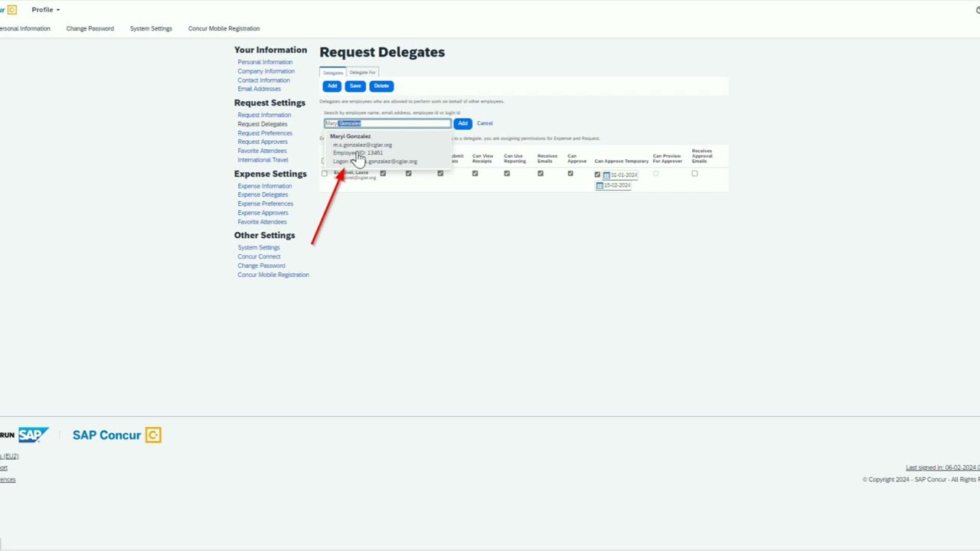980x551 pixels.
Task: Click the Receives Approval Emails column header
Action: [x=702, y=155]
